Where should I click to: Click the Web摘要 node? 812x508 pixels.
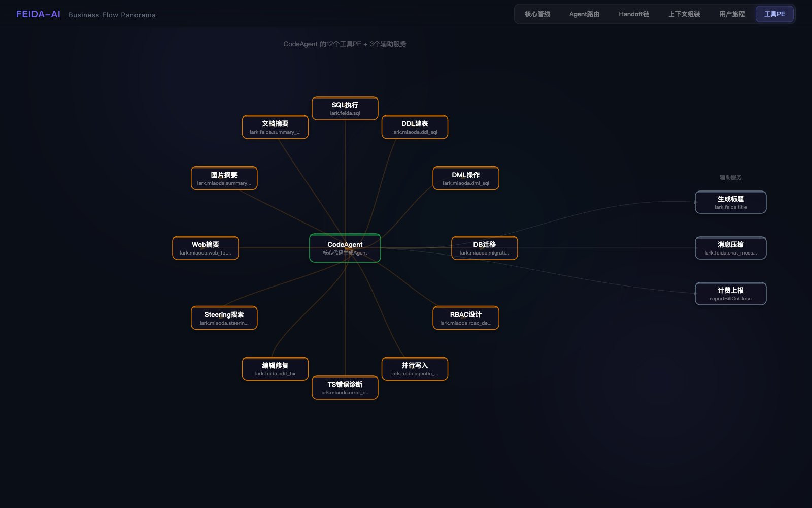point(206,248)
